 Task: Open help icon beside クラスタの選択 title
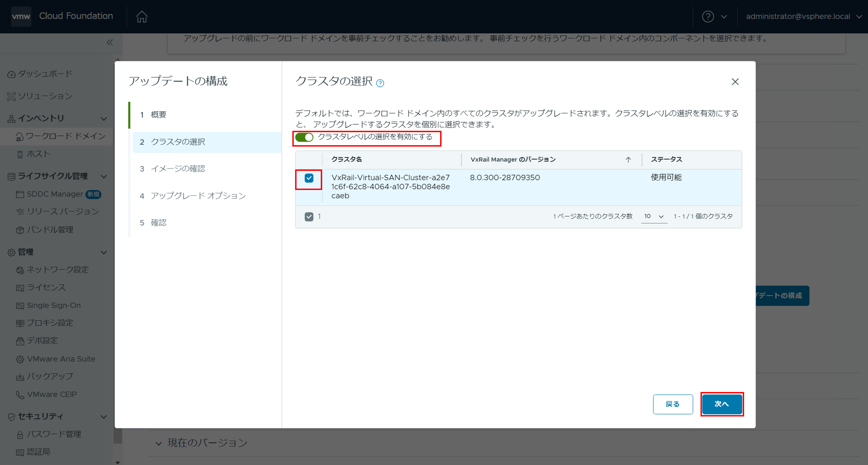pos(380,83)
